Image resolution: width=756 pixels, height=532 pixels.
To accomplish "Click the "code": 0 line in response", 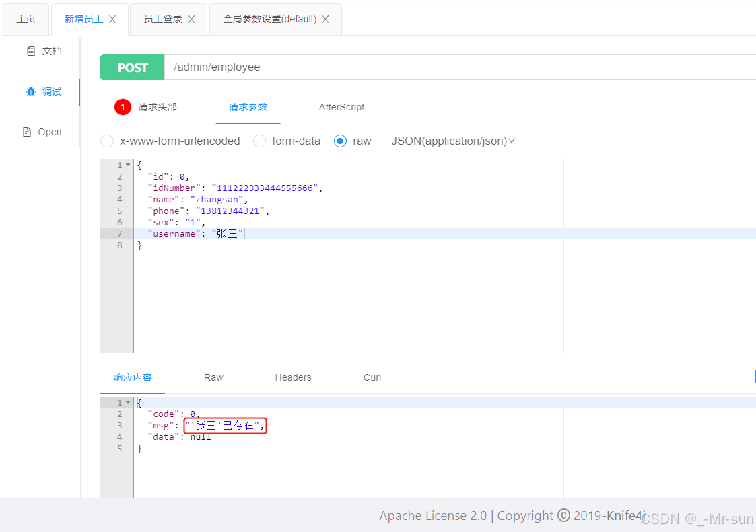I will click(174, 414).
